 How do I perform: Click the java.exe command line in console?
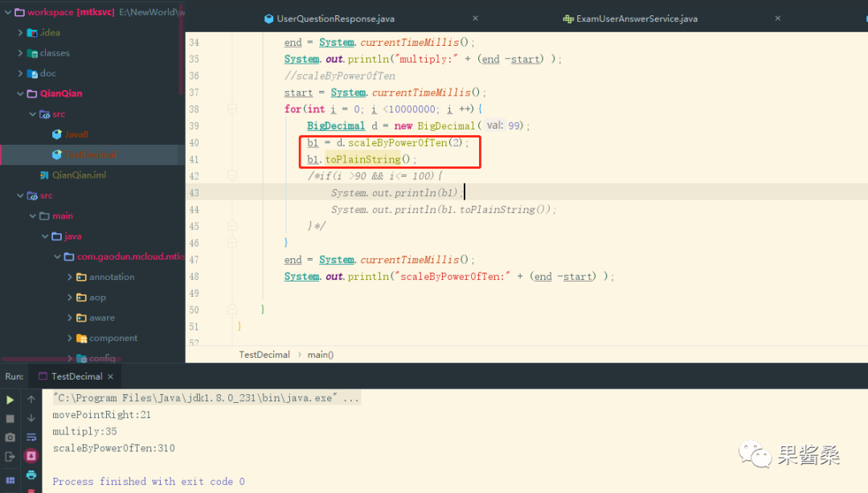(207, 398)
